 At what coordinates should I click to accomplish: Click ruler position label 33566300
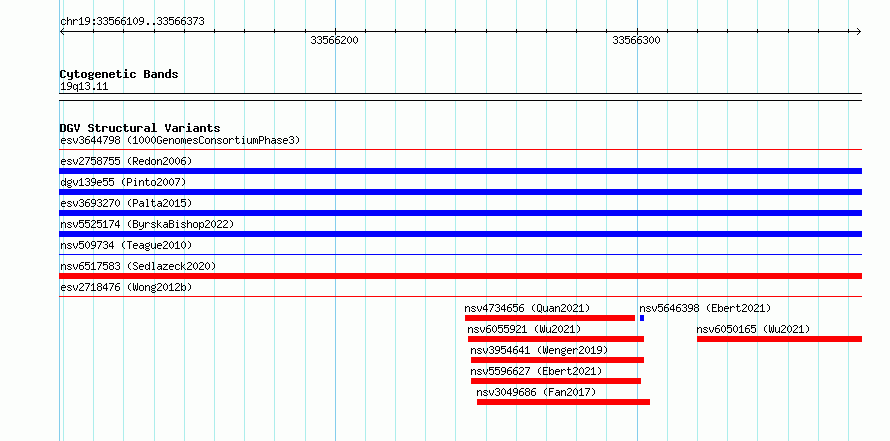coord(636,40)
